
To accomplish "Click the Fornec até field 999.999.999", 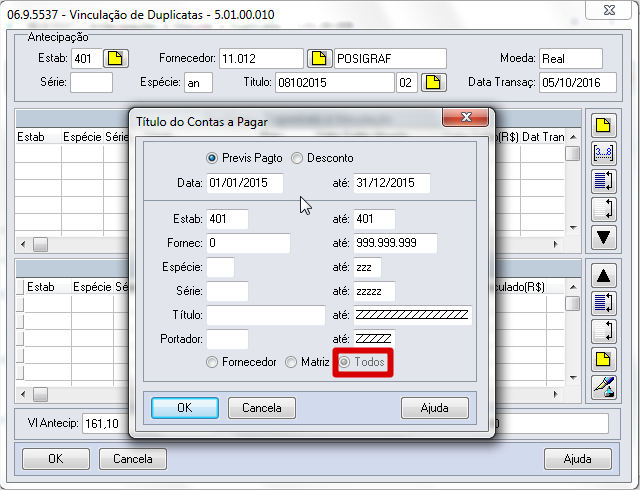I will tap(396, 243).
